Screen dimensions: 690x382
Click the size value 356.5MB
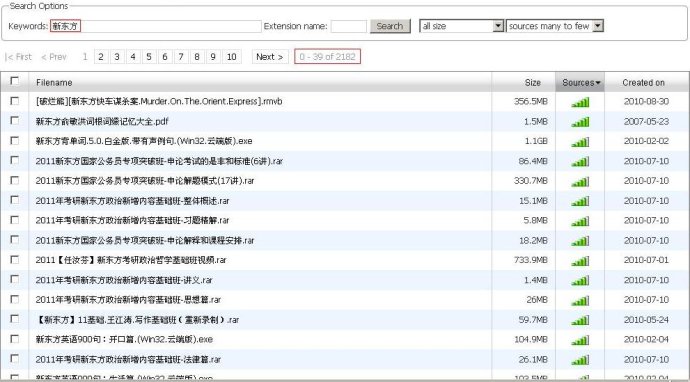point(531,102)
